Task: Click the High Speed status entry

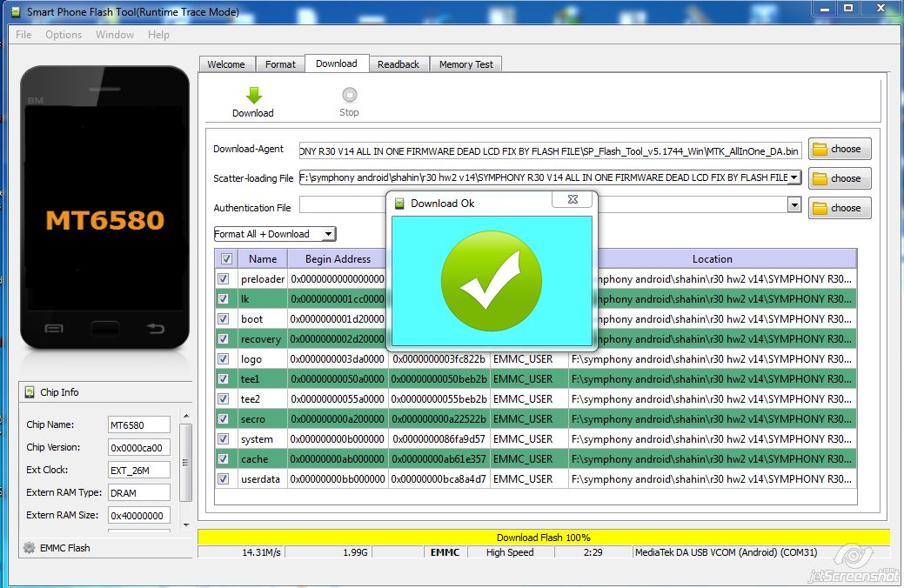Action: coord(510,552)
